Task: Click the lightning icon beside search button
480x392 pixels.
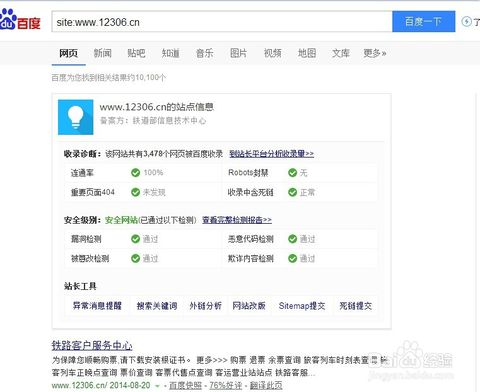Action: [x=466, y=22]
